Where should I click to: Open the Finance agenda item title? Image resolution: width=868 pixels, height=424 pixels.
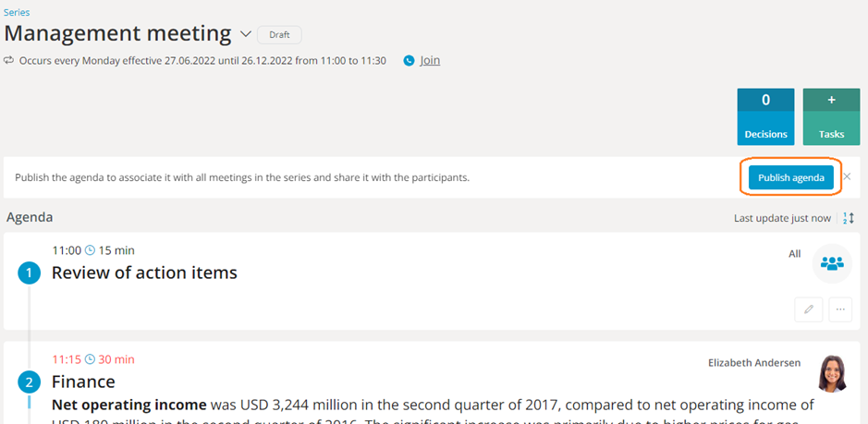(x=83, y=382)
